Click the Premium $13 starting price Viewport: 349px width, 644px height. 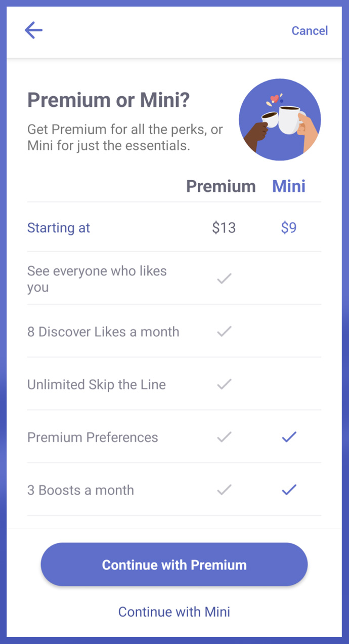224,228
